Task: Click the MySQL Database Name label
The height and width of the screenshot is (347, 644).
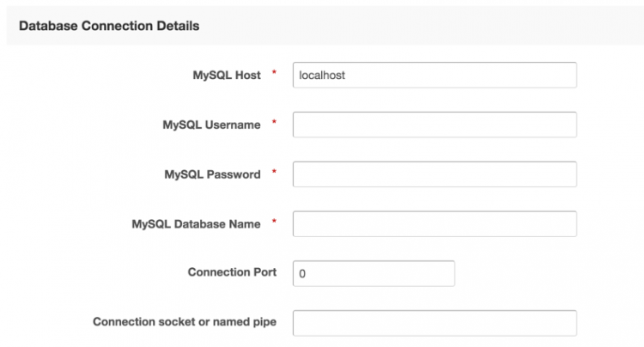Action: tap(196, 224)
